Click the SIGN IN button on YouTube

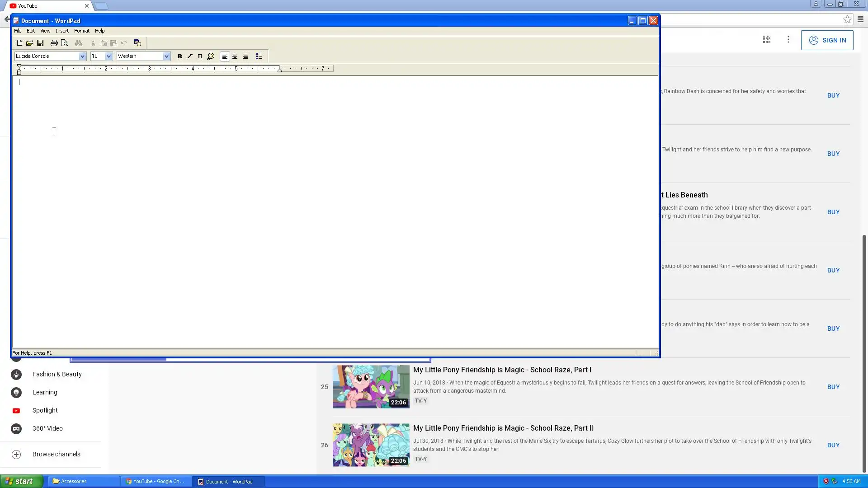[827, 40]
